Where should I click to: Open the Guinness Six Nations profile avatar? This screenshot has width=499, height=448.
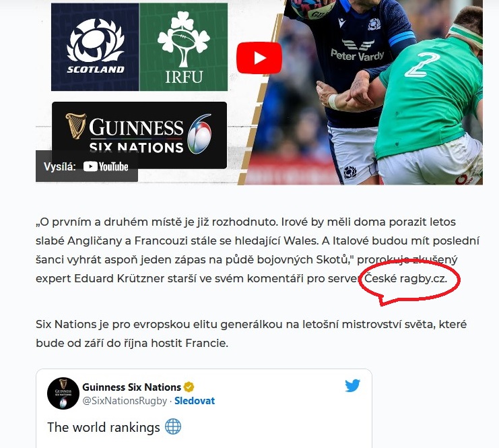(x=63, y=393)
